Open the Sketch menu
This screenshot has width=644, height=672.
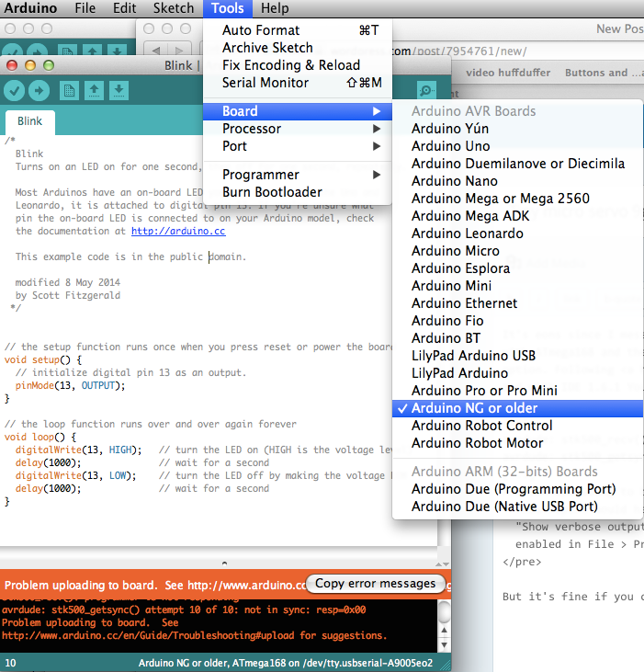pos(174,8)
